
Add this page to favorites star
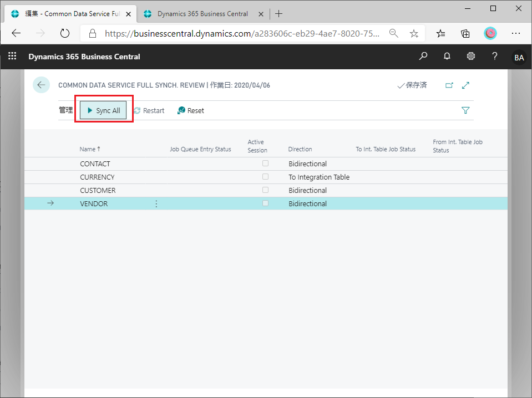pos(414,33)
